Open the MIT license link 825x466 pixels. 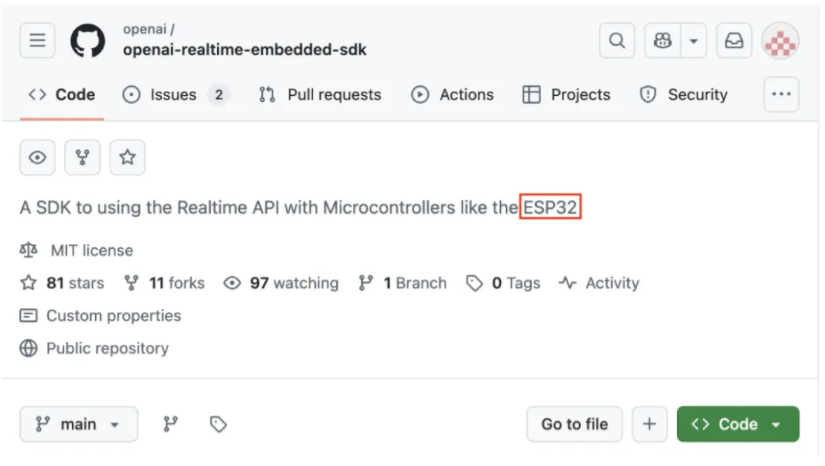92,250
